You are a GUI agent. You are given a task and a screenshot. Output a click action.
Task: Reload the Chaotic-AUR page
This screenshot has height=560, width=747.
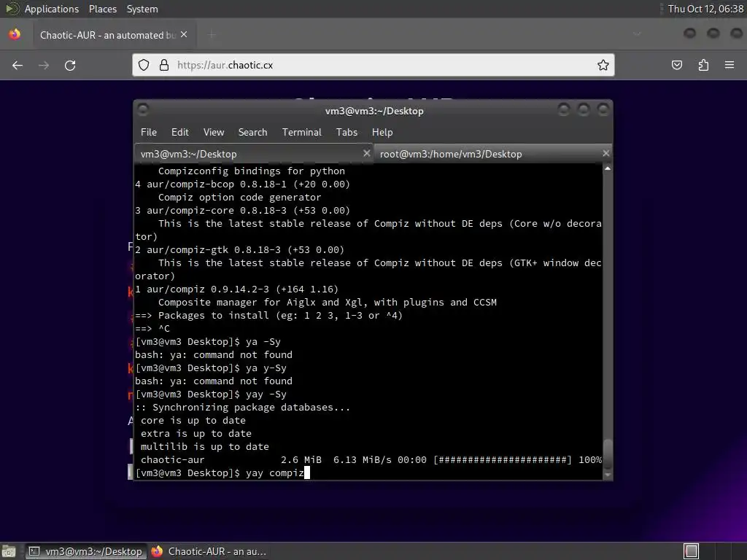point(70,65)
